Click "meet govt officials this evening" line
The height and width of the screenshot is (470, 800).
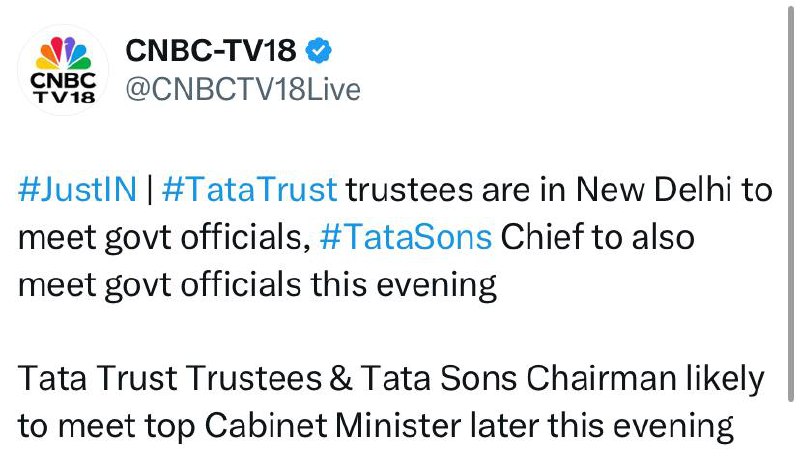click(257, 286)
